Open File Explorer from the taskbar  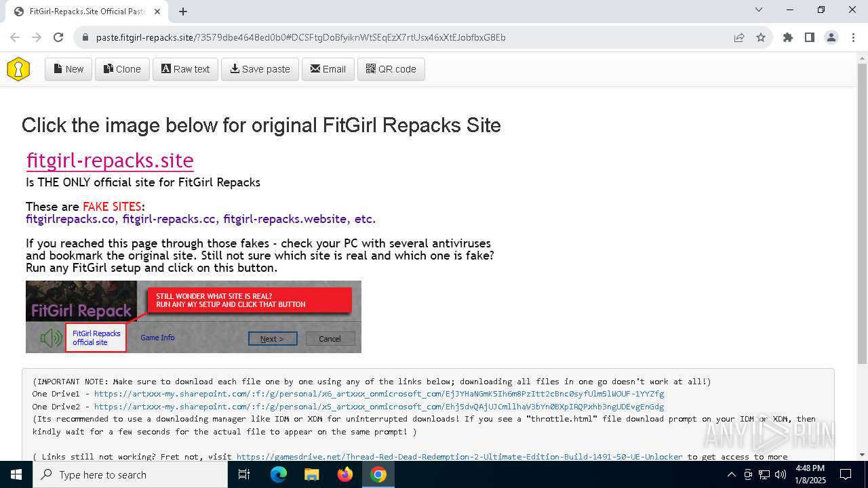pos(312,474)
